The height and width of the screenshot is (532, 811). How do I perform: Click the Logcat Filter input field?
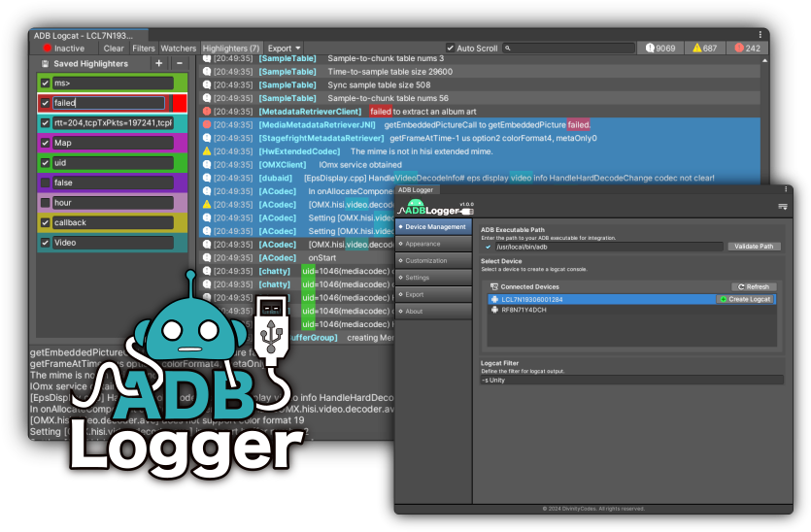pyautogui.click(x=631, y=380)
